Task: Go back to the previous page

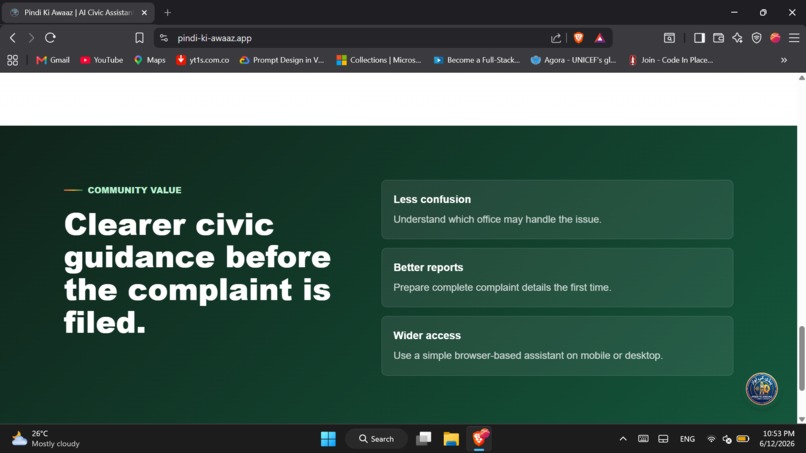Action: (x=13, y=38)
